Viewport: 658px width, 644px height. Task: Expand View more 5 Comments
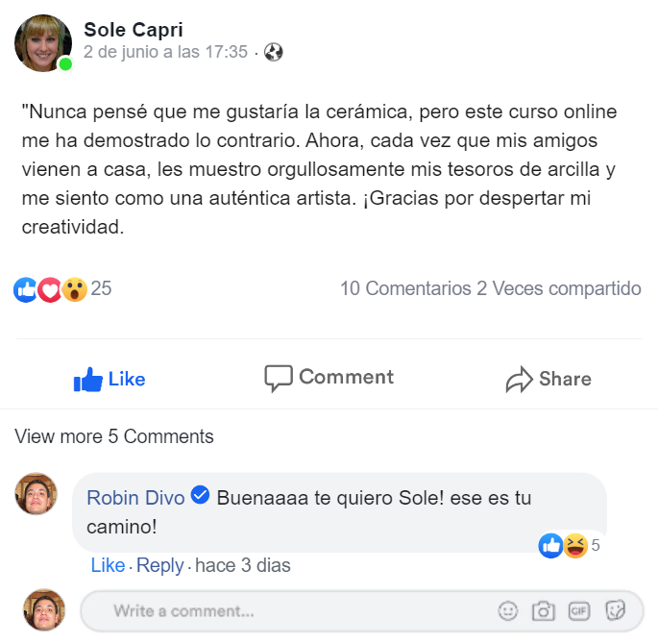[114, 436]
